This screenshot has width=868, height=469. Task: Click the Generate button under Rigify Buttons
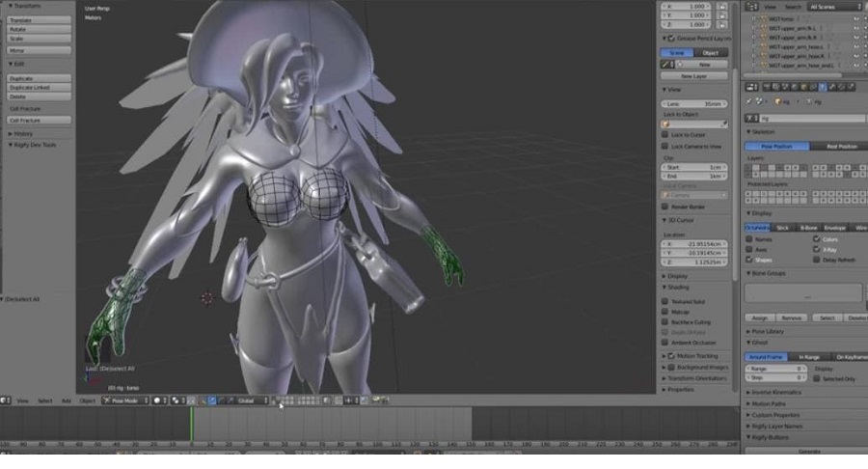pos(808,451)
